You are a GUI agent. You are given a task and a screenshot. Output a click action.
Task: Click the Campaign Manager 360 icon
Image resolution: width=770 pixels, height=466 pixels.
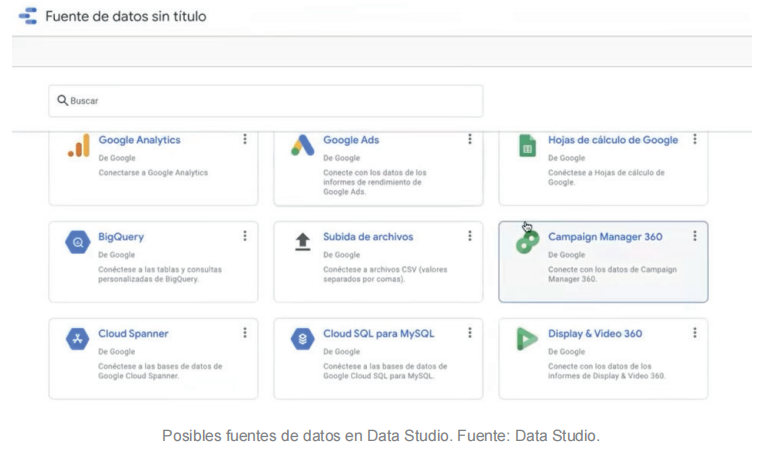[x=527, y=242]
